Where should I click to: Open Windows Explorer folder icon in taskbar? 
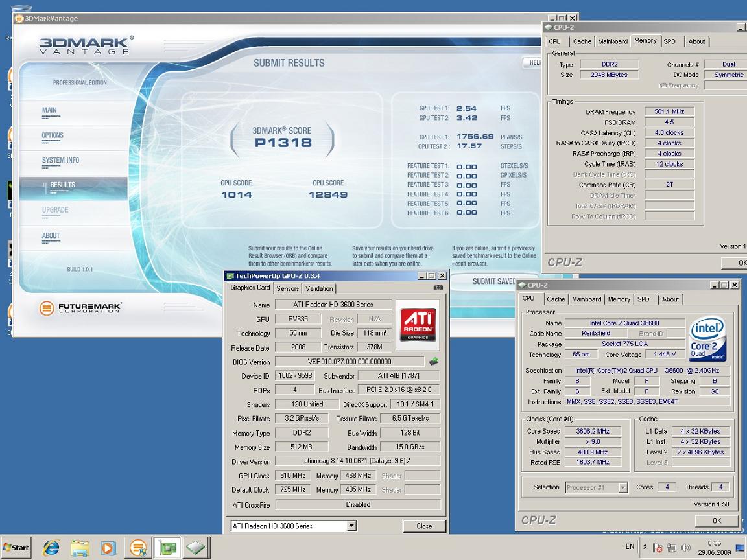(x=80, y=548)
